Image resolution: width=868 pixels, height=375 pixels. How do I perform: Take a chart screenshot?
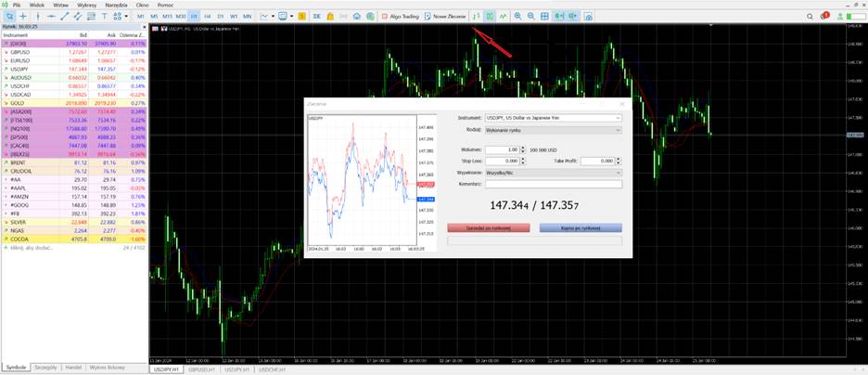tap(589, 16)
